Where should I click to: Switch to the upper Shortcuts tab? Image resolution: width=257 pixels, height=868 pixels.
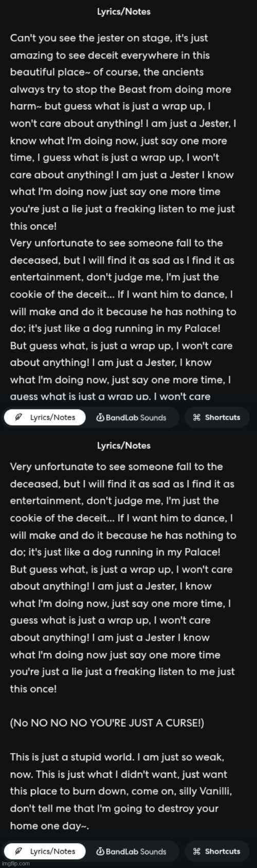coord(216,417)
